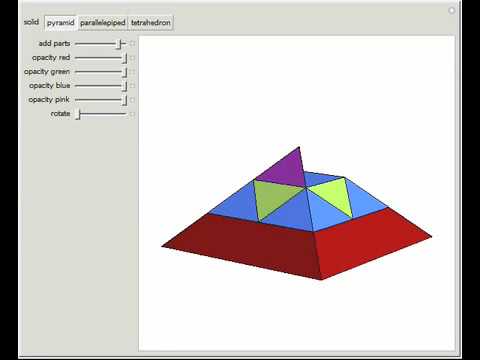The width and height of the screenshot is (480, 360).
Task: Click the rotate slider handle
Action: coord(78,114)
